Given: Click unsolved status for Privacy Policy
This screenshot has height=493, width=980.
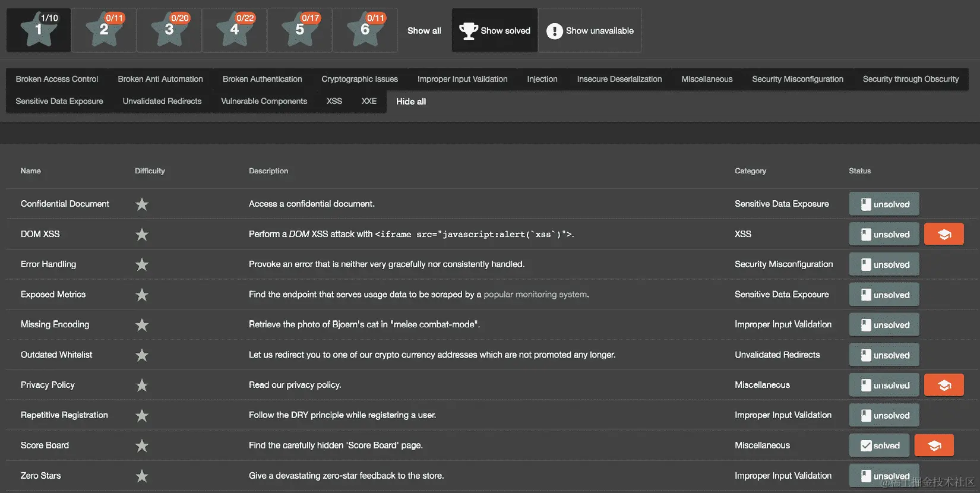Looking at the screenshot, I should pyautogui.click(x=884, y=385).
